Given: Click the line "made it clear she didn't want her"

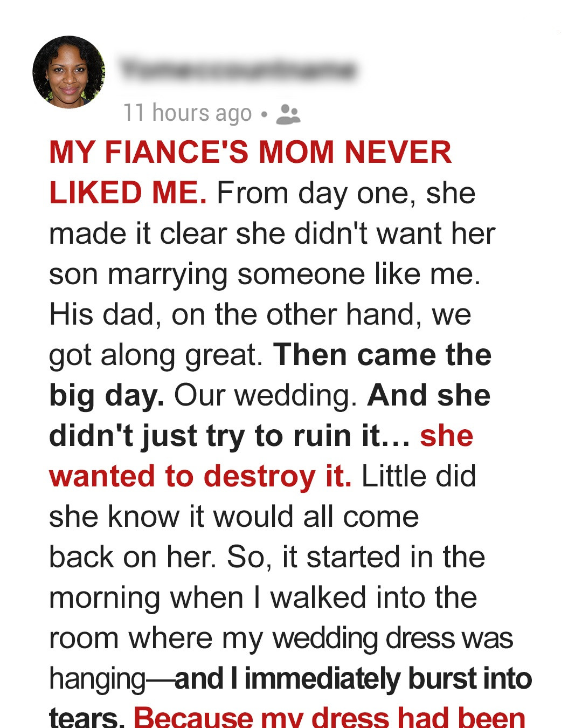Looking at the screenshot, I should (272, 233).
